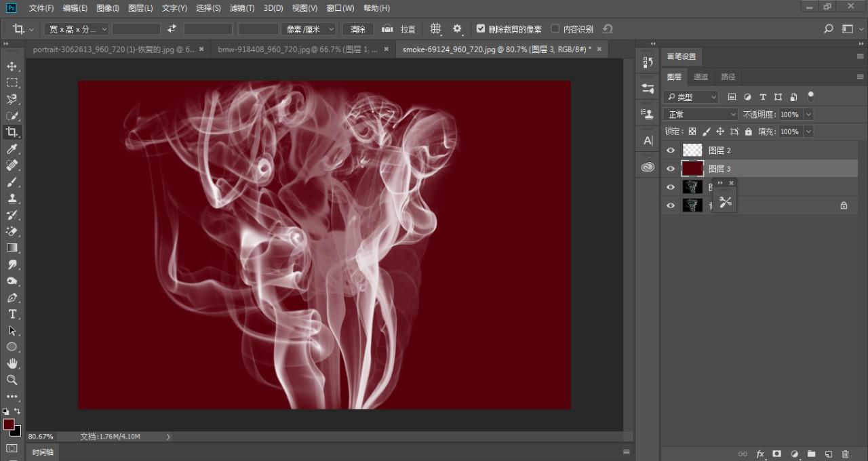Toggle lock all padlock icon

click(x=749, y=132)
